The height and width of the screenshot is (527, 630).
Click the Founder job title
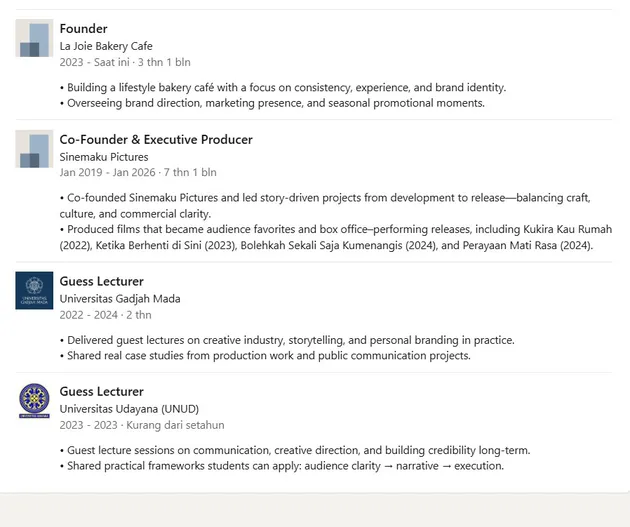click(83, 29)
